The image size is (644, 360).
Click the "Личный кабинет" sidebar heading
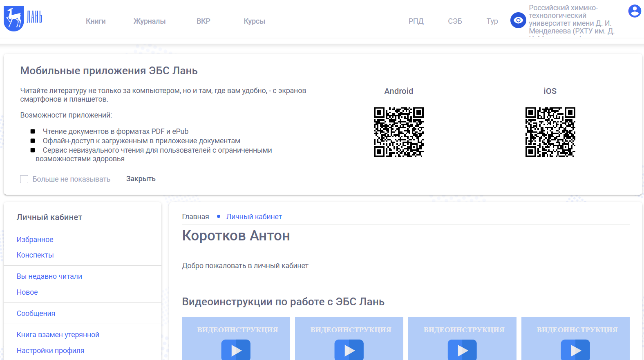tap(49, 218)
